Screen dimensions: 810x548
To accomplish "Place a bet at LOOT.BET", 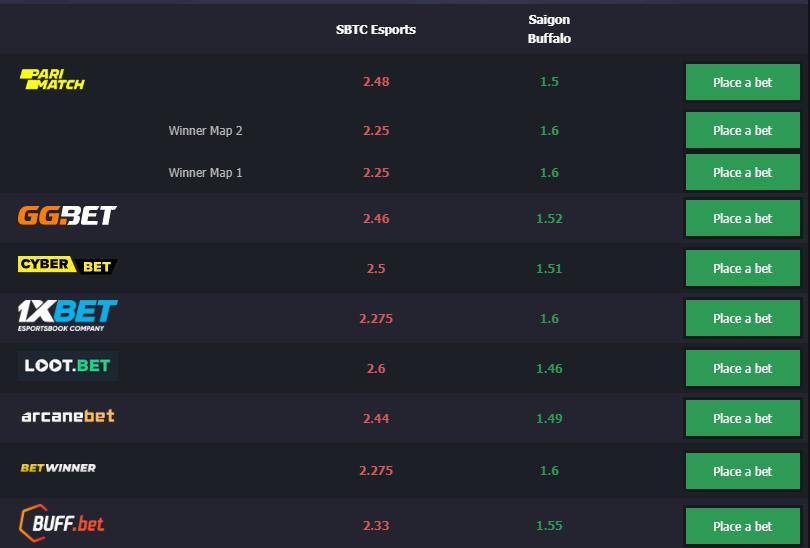I will click(x=742, y=368).
